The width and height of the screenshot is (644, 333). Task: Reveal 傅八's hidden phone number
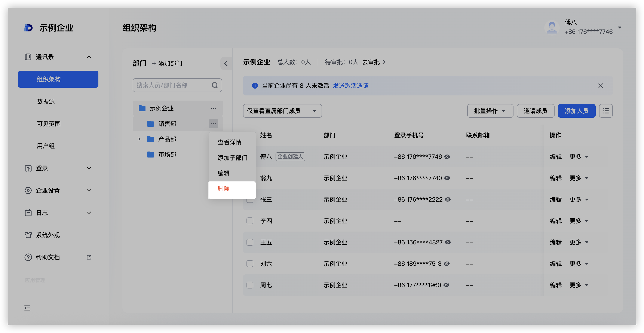coord(447,157)
